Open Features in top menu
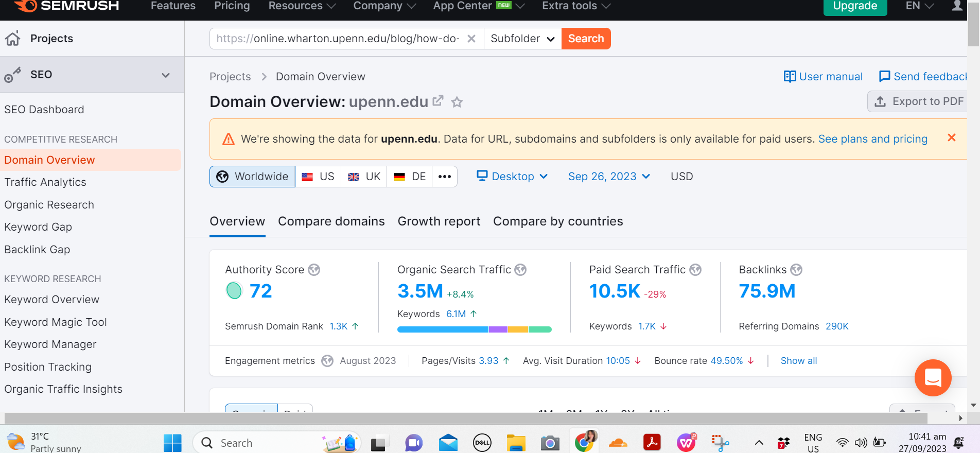The image size is (980, 453). click(173, 6)
